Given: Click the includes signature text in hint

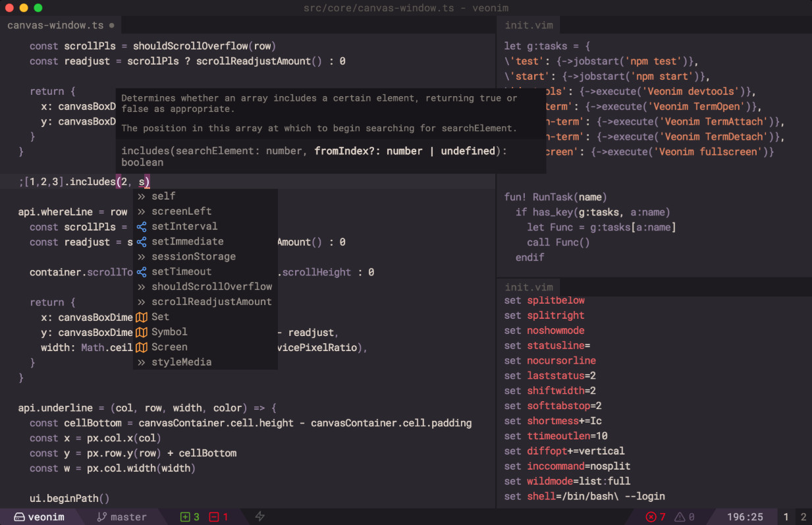Looking at the screenshot, I should (x=314, y=156).
